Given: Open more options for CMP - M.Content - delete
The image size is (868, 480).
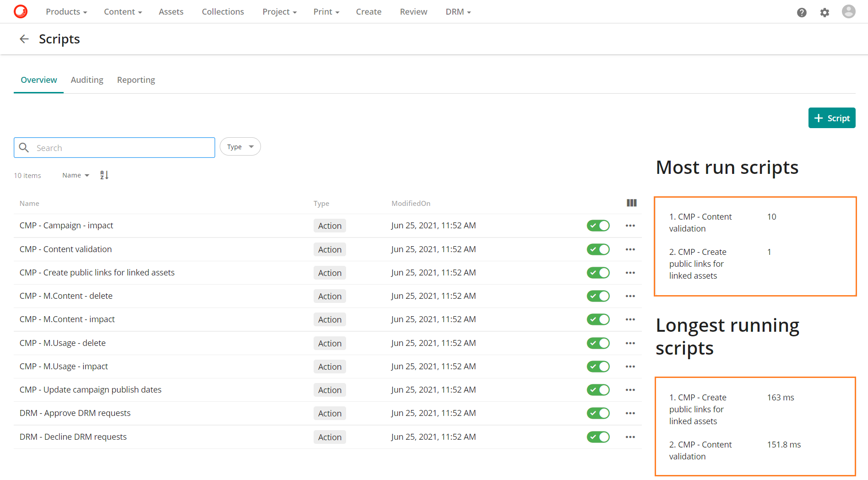Looking at the screenshot, I should click(630, 296).
